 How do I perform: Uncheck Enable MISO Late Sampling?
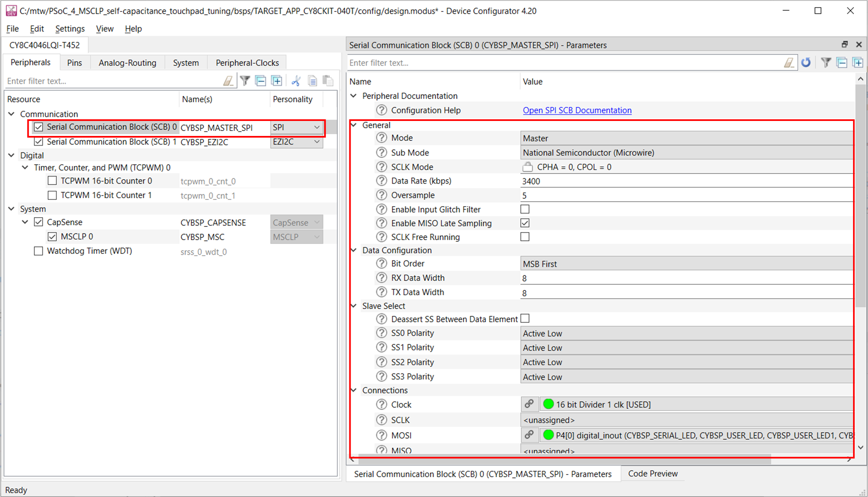click(525, 223)
